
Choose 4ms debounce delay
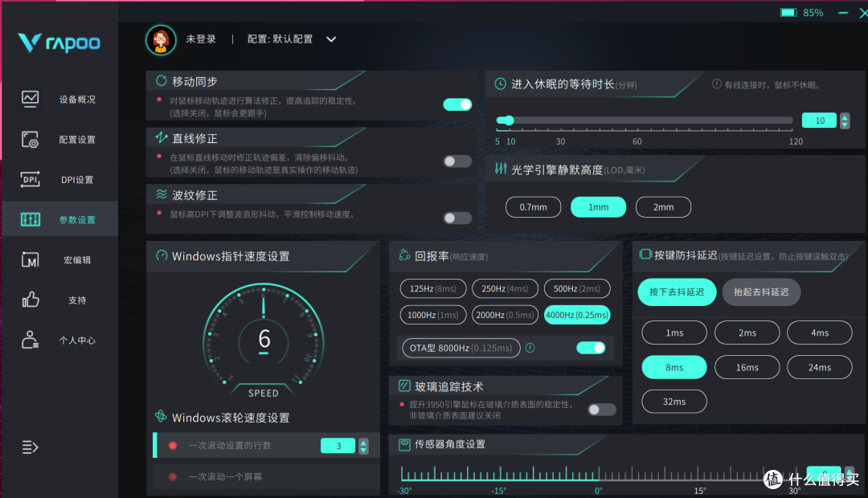tap(820, 333)
